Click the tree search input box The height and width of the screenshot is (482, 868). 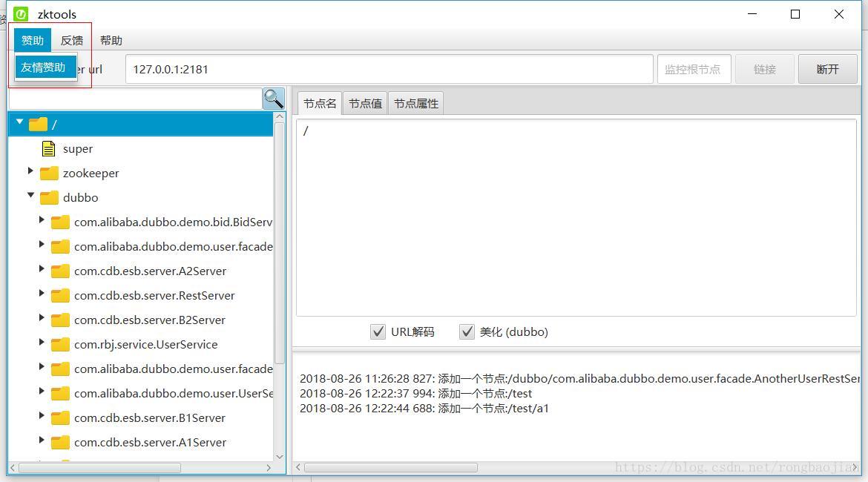pyautogui.click(x=136, y=99)
